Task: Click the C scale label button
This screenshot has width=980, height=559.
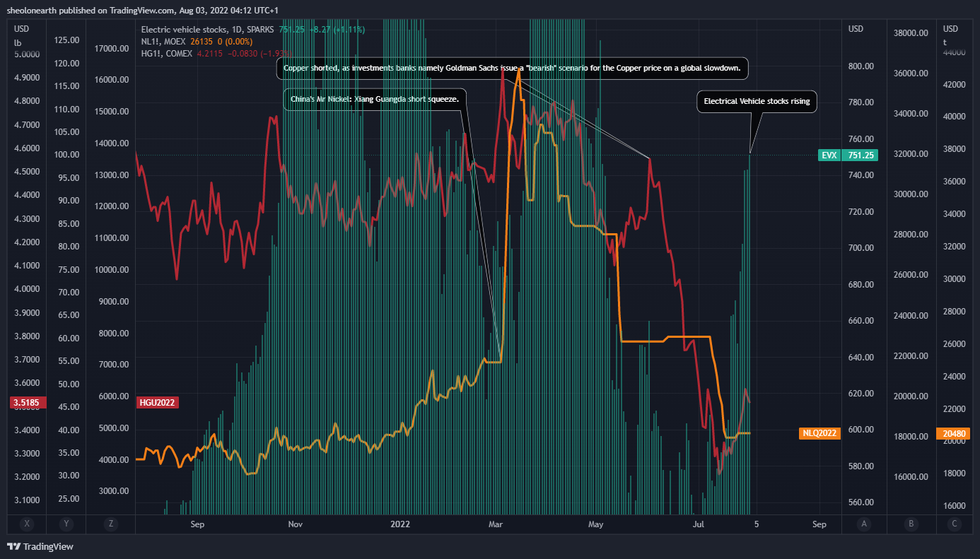Action: tap(955, 524)
